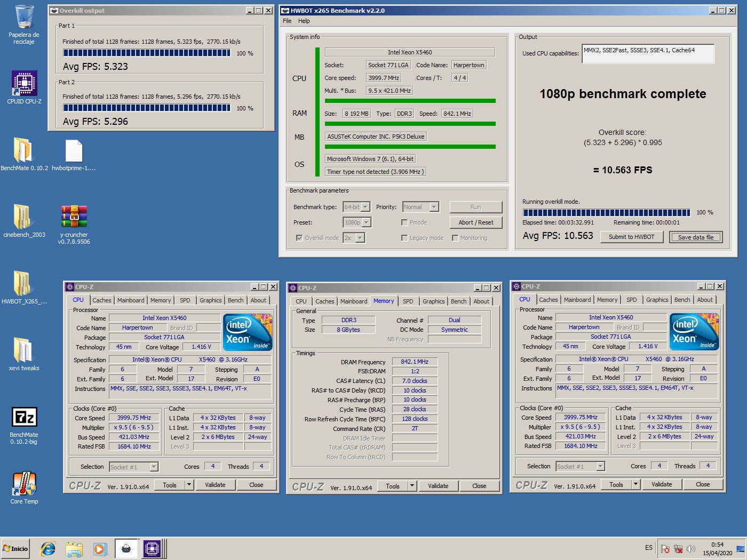Expand Tools dropdown arrow in left CPU-Z

(x=189, y=485)
